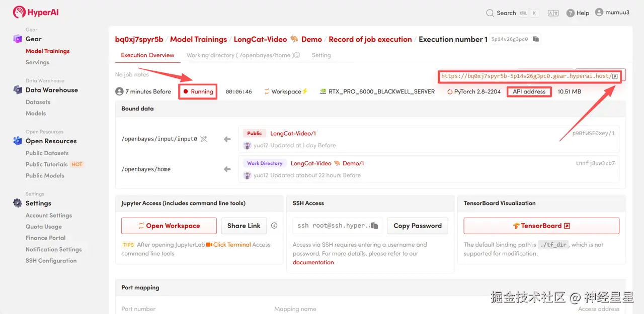Open Model Trainings in the sidebar

(x=48, y=51)
